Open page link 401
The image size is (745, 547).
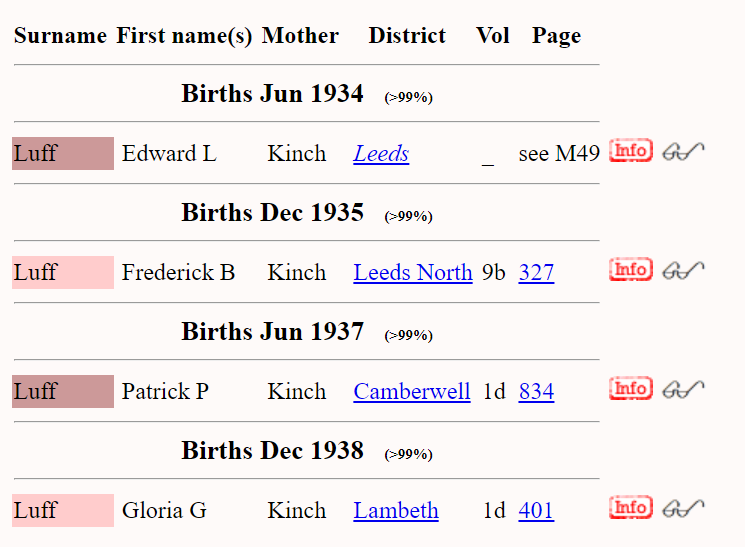[x=536, y=511]
